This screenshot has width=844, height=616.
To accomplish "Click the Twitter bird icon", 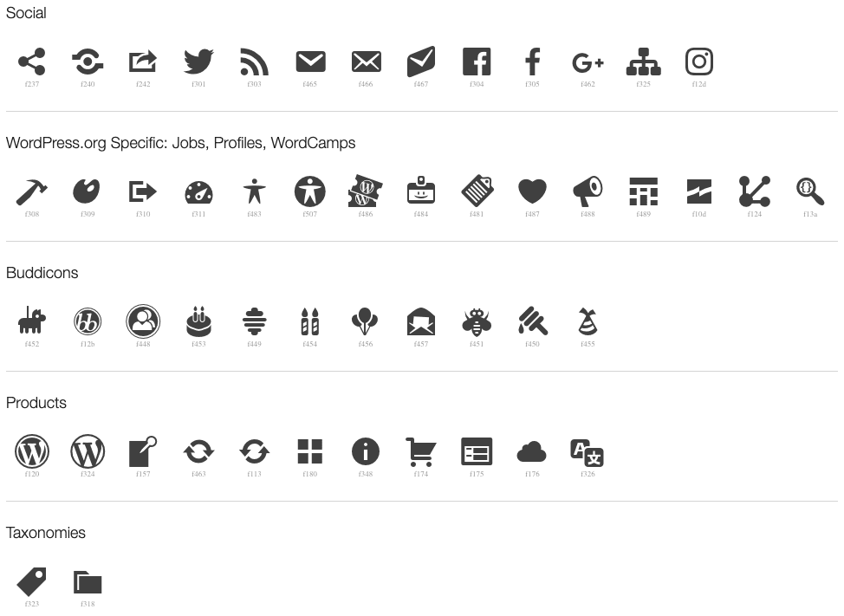I will 198,62.
